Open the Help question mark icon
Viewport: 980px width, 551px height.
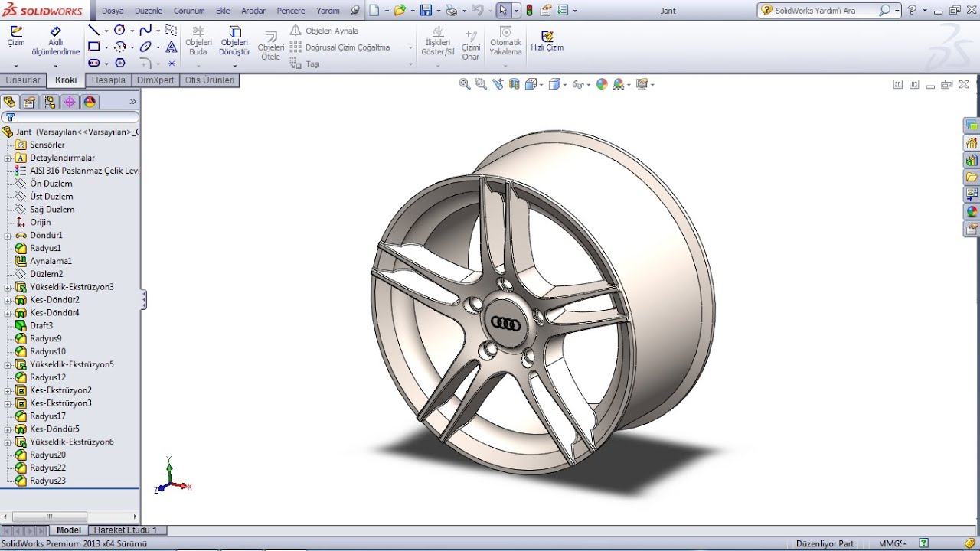pyautogui.click(x=912, y=11)
